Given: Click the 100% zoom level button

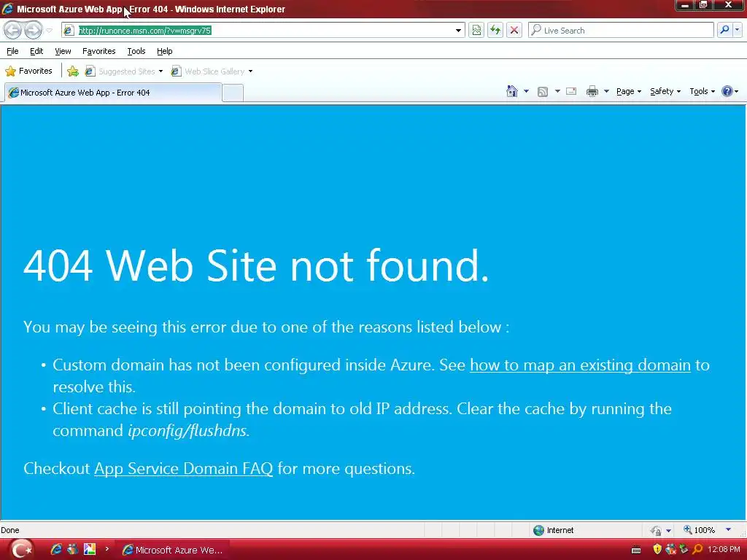Looking at the screenshot, I should 699,530.
